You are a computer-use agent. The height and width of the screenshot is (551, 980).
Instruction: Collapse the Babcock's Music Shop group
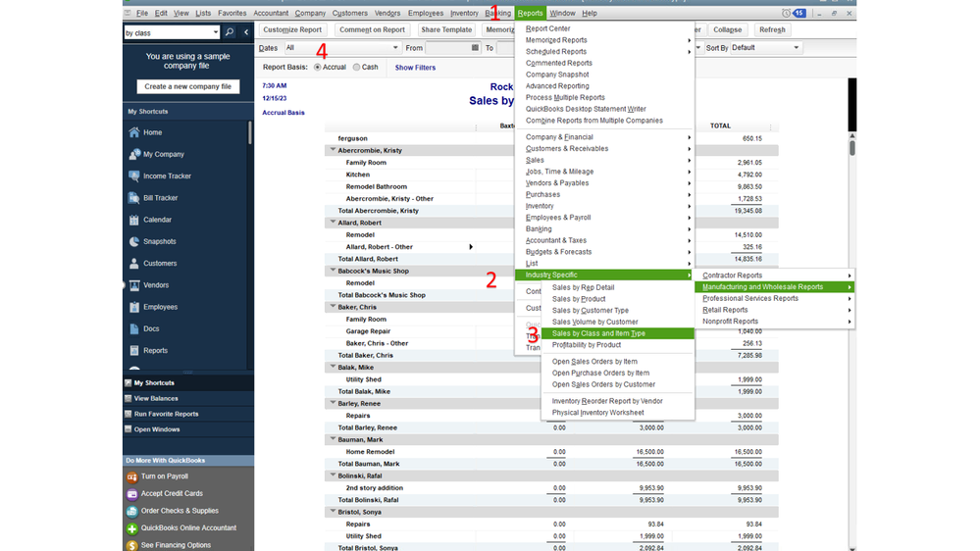[x=333, y=271]
